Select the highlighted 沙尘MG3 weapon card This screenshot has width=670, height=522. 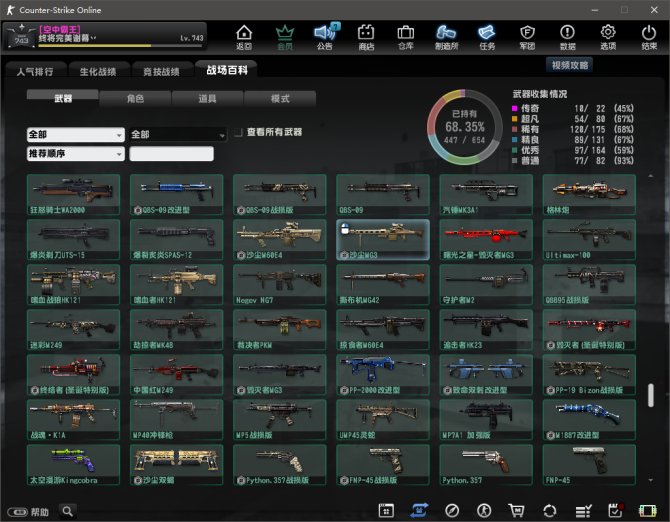point(383,240)
